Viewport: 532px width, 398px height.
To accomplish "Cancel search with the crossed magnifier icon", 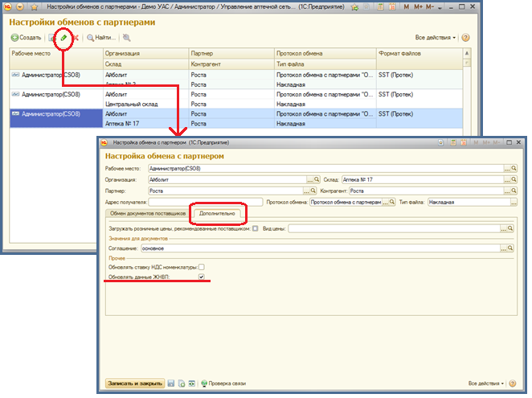I will (x=126, y=38).
